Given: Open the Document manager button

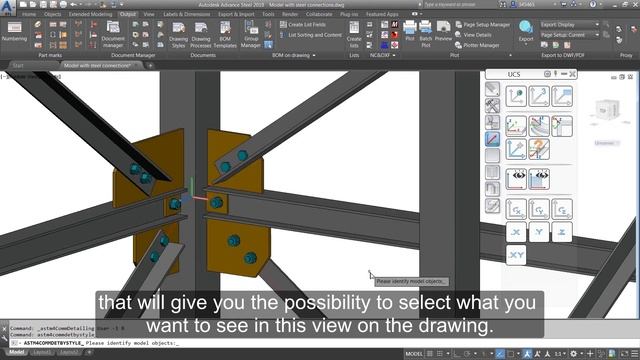Looking at the screenshot, I should pos(113,34).
